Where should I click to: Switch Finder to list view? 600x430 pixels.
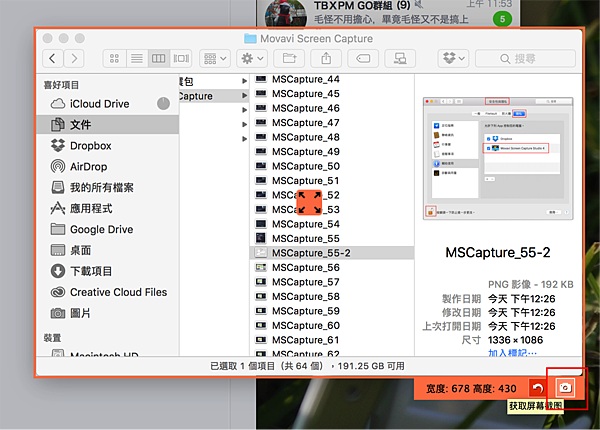(137, 59)
